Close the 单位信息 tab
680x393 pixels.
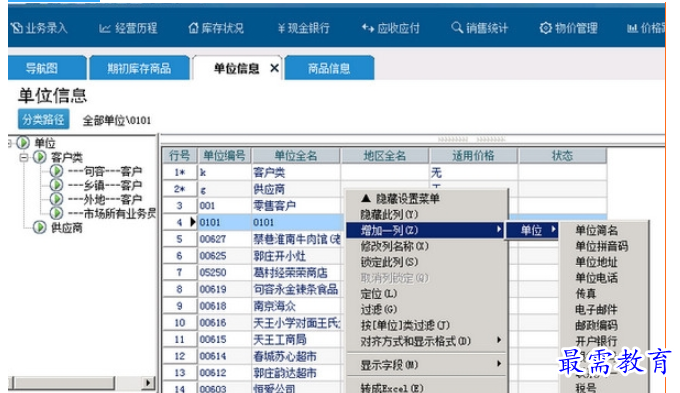pyautogui.click(x=274, y=68)
